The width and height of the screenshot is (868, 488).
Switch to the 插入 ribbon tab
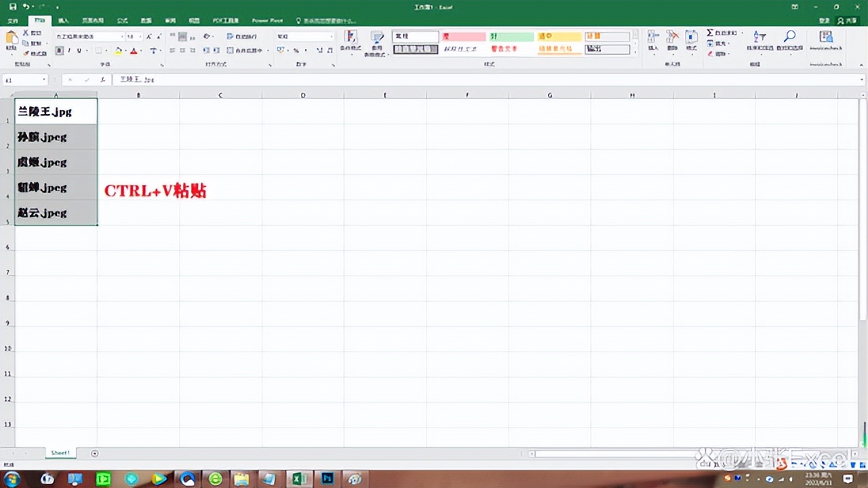tap(63, 20)
